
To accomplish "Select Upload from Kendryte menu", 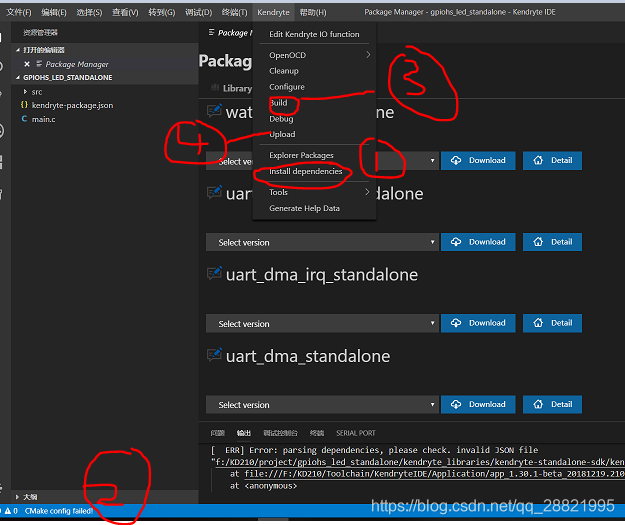I will (314, 134).
